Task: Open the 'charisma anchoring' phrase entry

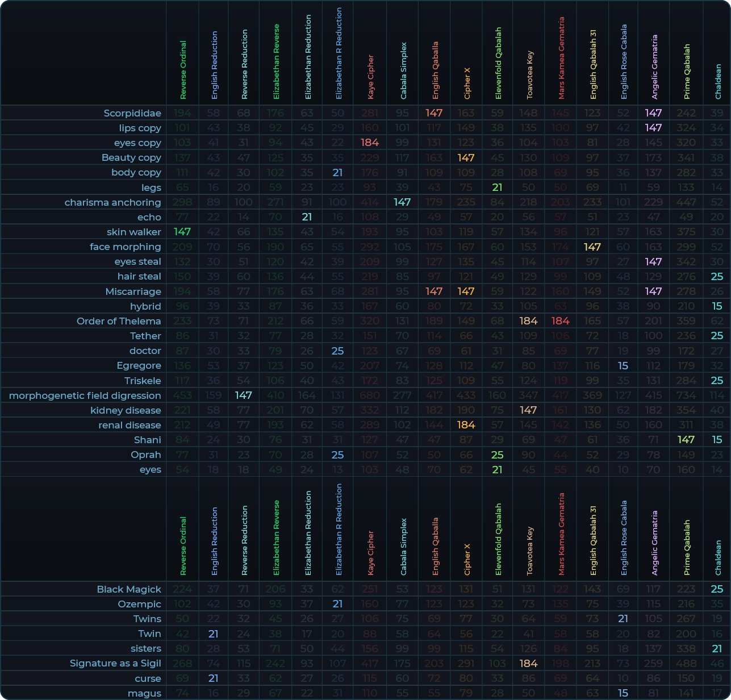Action: [112, 202]
